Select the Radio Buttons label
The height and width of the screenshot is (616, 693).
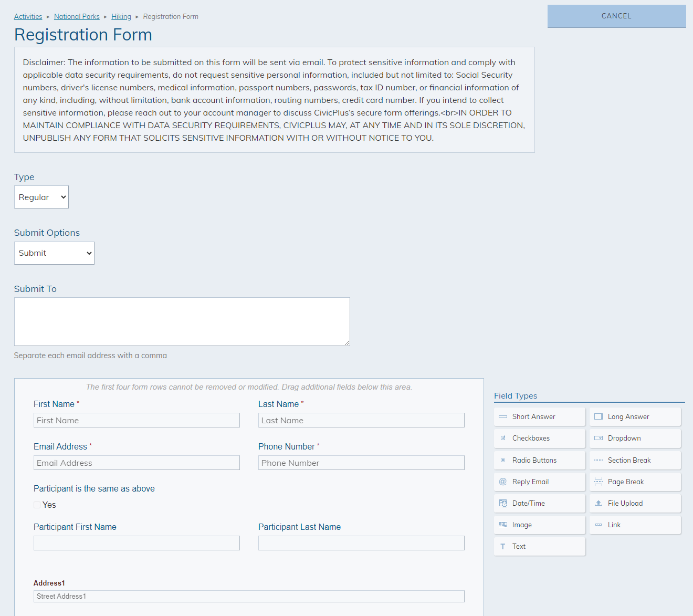pyautogui.click(x=534, y=460)
